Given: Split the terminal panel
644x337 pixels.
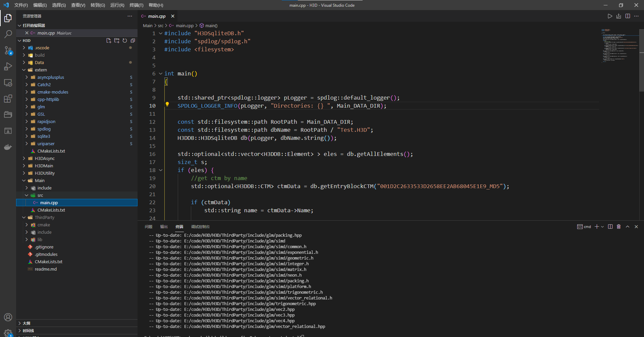Looking at the screenshot, I should pyautogui.click(x=610, y=227).
